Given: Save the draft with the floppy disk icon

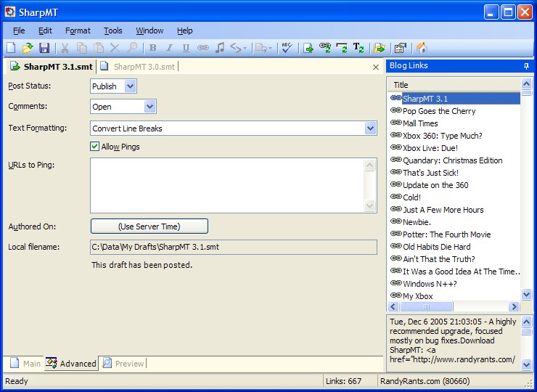Looking at the screenshot, I should 44,48.
